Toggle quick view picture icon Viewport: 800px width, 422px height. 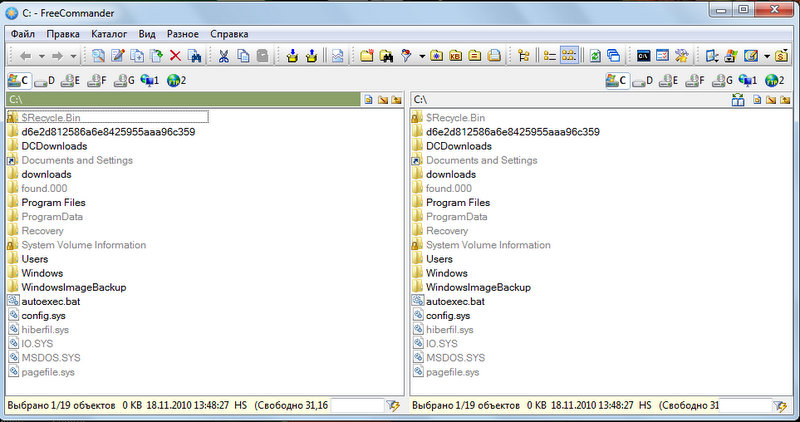(x=337, y=56)
